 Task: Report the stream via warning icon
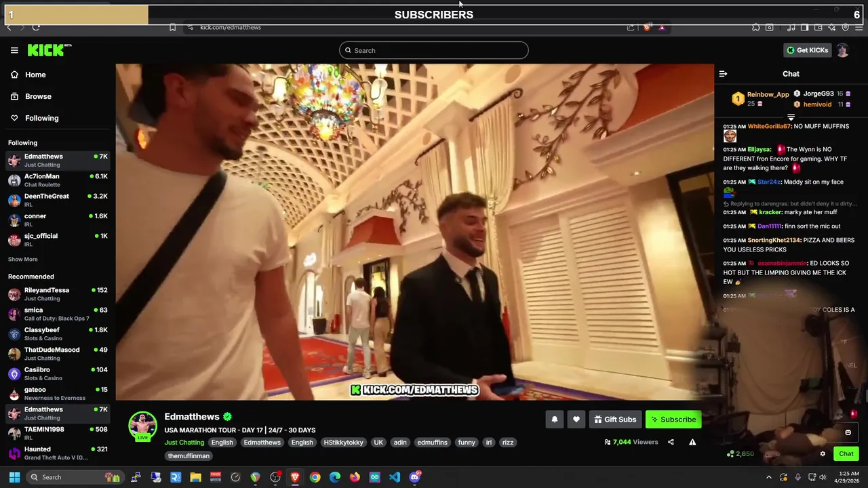[692, 442]
